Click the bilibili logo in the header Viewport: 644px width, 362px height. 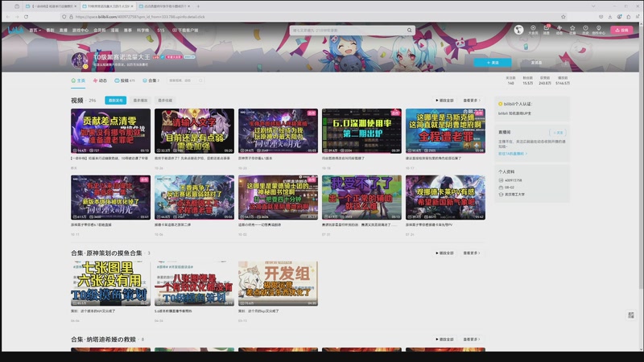pos(15,30)
